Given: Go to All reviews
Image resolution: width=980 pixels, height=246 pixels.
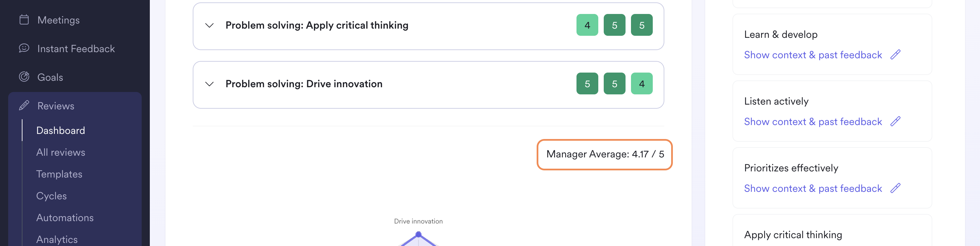Looking at the screenshot, I should click(61, 152).
